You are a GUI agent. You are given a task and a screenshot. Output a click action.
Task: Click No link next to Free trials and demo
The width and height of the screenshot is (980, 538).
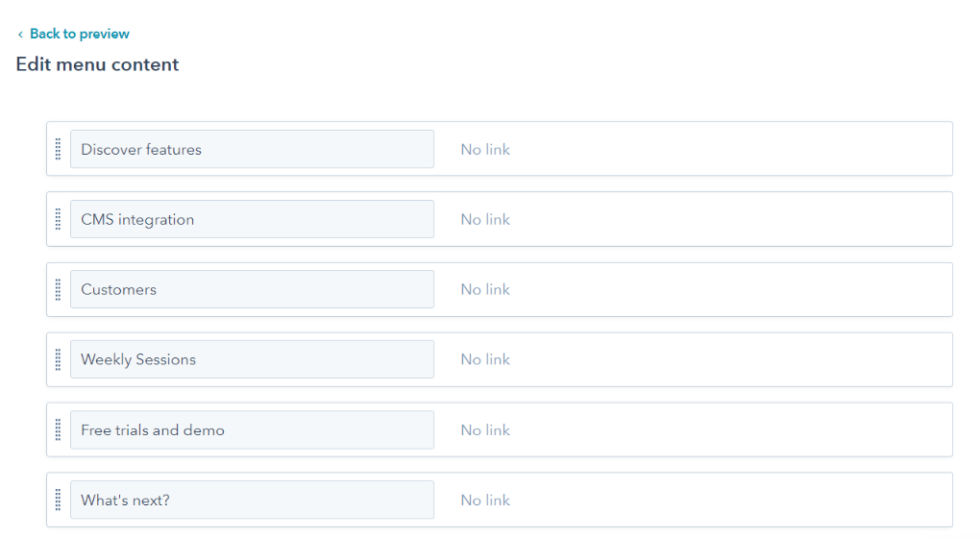485,429
